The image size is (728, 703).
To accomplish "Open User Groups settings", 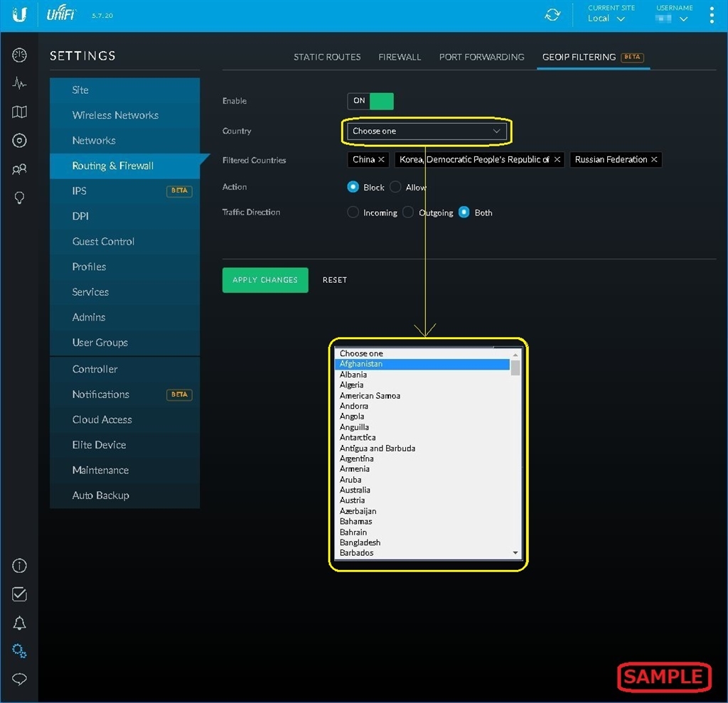I will tap(124, 342).
